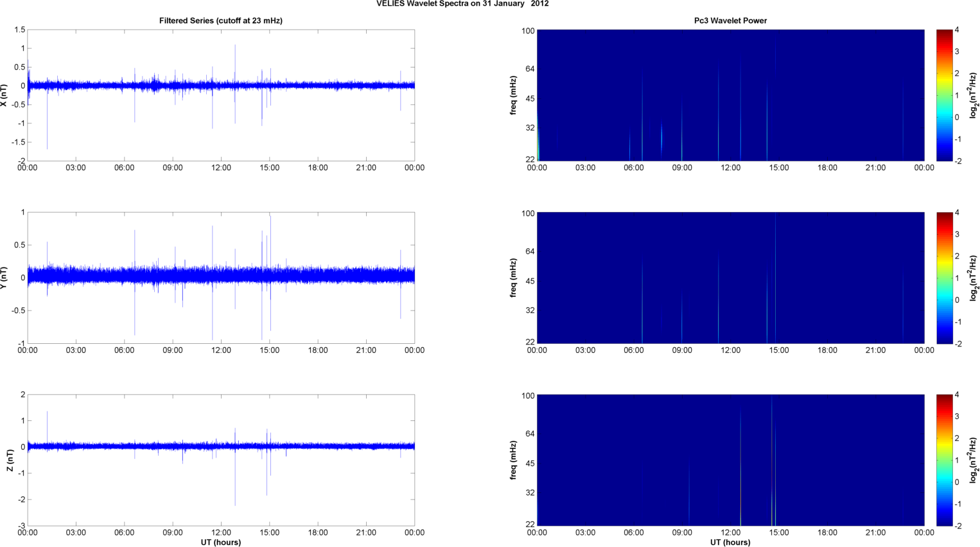980x547 pixels.
Task: Click the "32" frequency tick on bottom spectrogram
Action: [x=530, y=493]
